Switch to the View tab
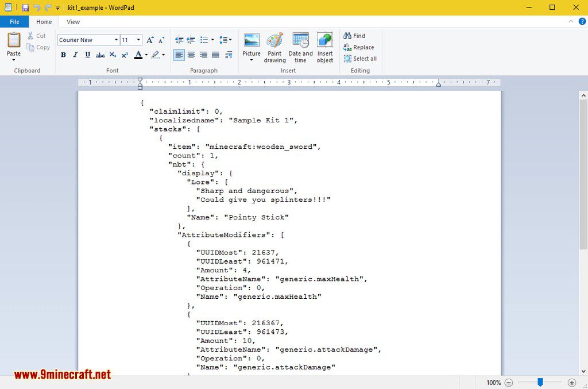 click(x=73, y=22)
